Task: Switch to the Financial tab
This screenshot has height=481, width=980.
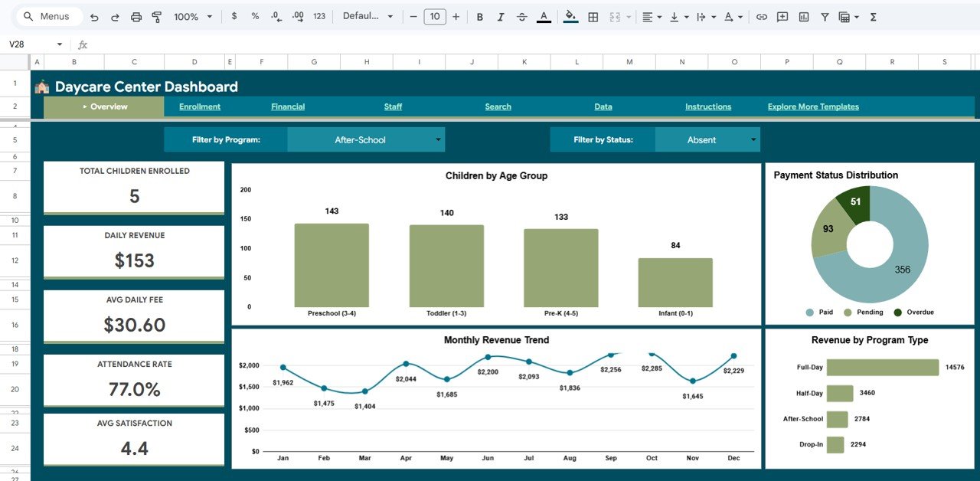Action: pos(287,106)
